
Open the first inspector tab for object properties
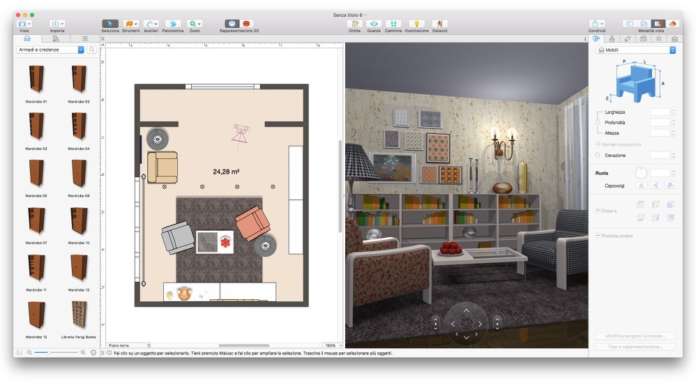[x=596, y=39]
